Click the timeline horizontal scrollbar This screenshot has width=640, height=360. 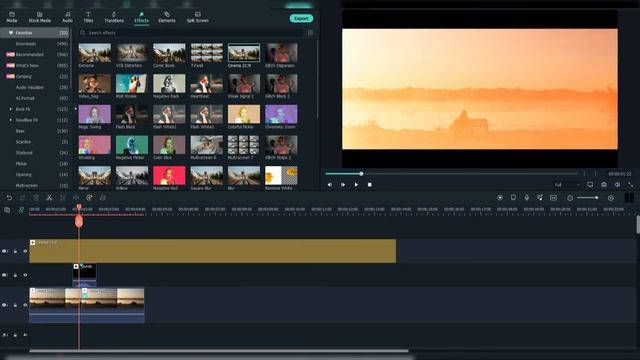coord(219,351)
